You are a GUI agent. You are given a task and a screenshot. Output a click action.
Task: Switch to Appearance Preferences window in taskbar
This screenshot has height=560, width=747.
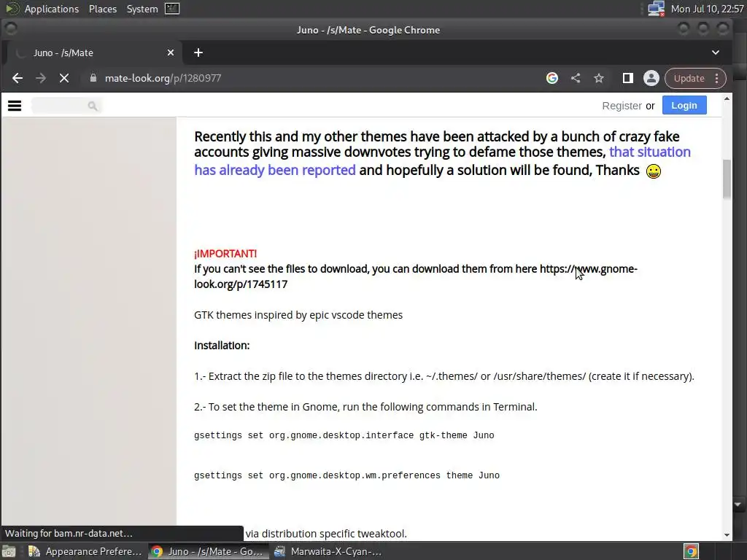coord(85,551)
